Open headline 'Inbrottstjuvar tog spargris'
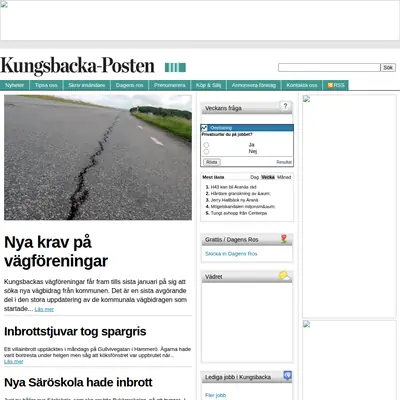 pyautogui.click(x=75, y=332)
